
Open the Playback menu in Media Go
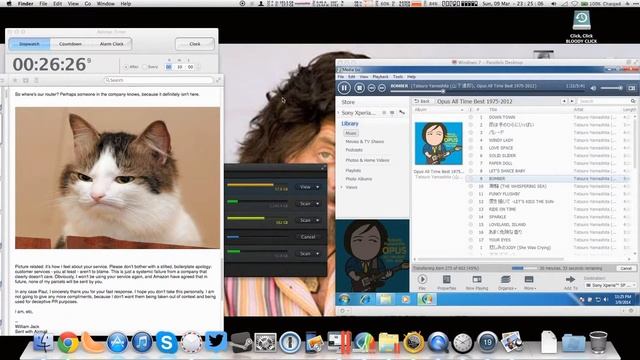pyautogui.click(x=380, y=77)
